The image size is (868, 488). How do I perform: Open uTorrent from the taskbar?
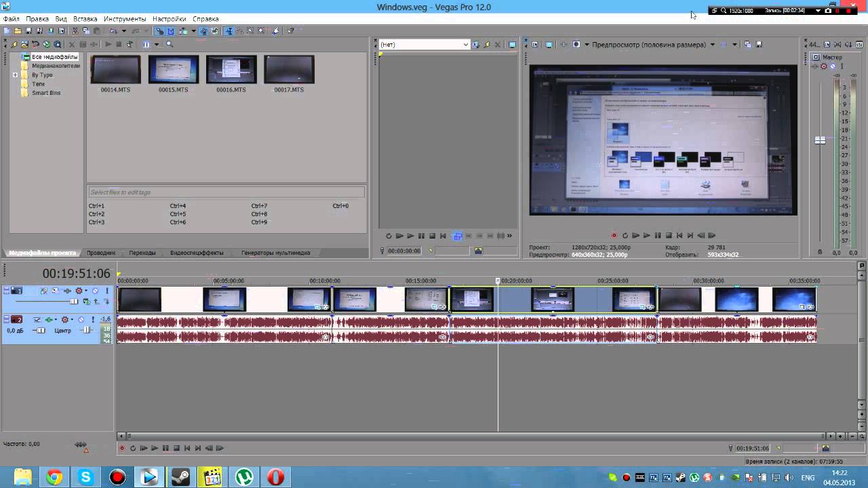(244, 477)
